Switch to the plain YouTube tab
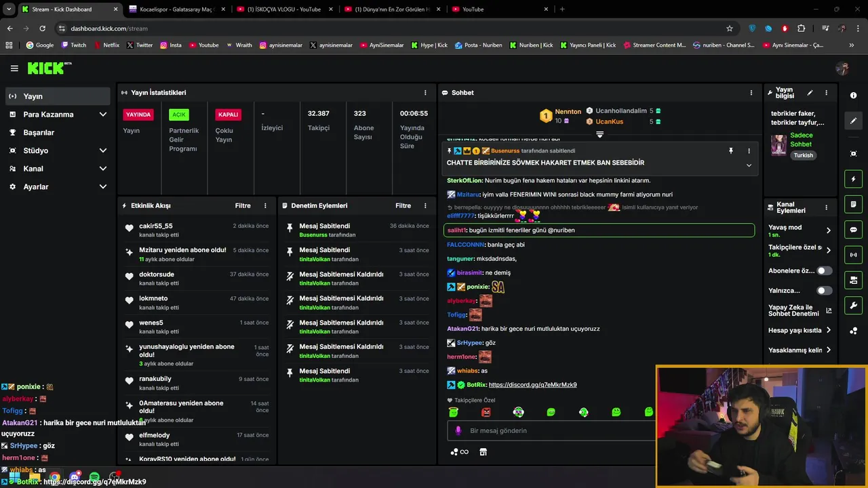The width and height of the screenshot is (868, 488). pyautogui.click(x=500, y=9)
